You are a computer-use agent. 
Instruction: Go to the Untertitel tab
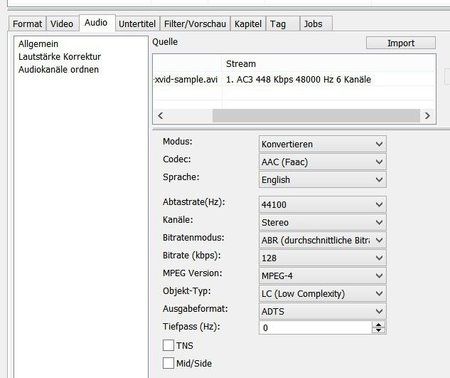click(x=137, y=24)
